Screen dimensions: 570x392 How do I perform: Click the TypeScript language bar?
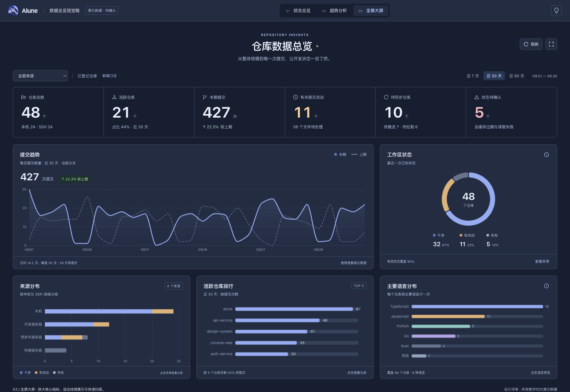click(477, 306)
